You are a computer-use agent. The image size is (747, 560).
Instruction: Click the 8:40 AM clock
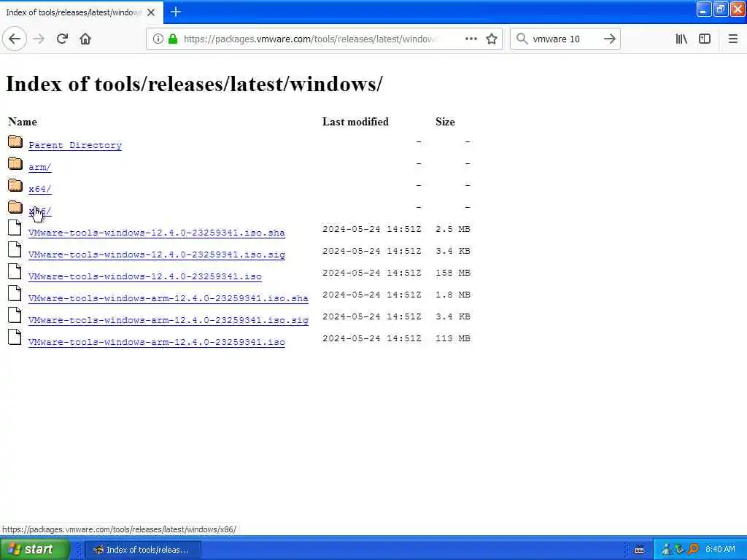[720, 550]
